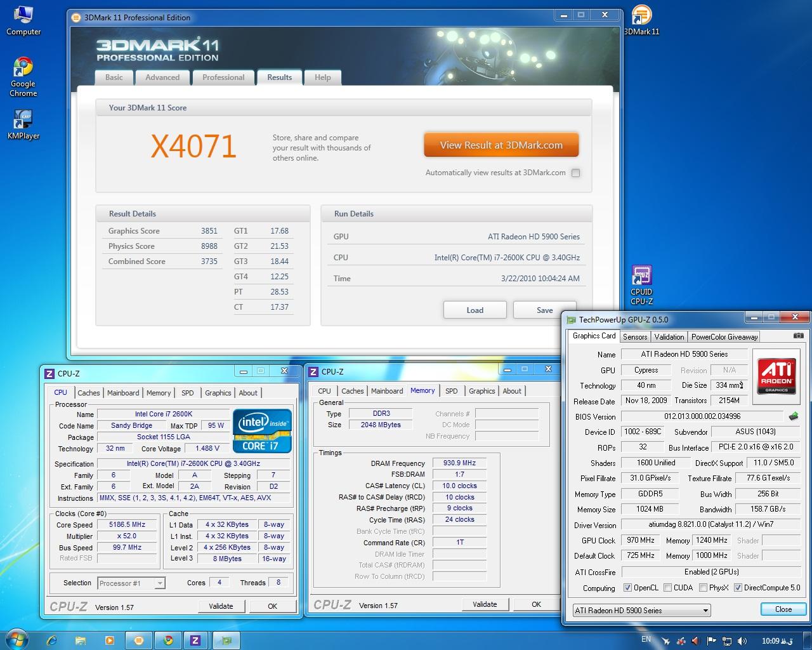Open the Help tab in 3DMark
Viewport: 812px width, 650px height.
point(322,77)
